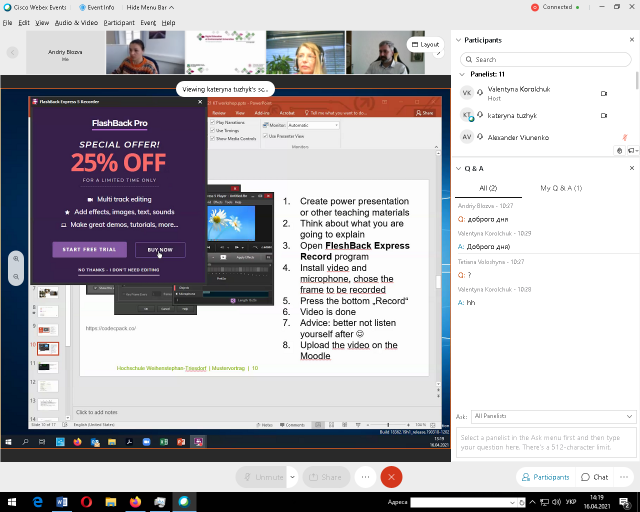The height and width of the screenshot is (512, 640).
Task: Open the Event menu
Action: 148,23
